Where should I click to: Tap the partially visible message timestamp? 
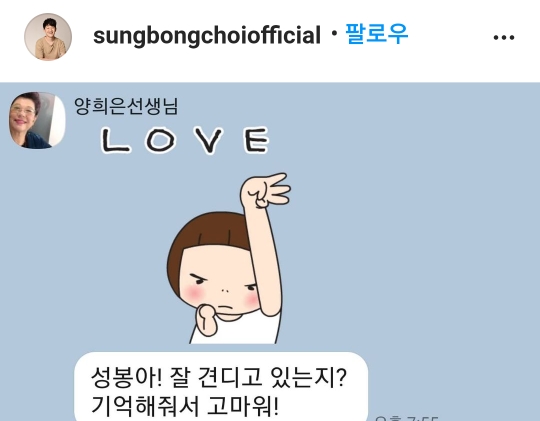tap(406, 418)
